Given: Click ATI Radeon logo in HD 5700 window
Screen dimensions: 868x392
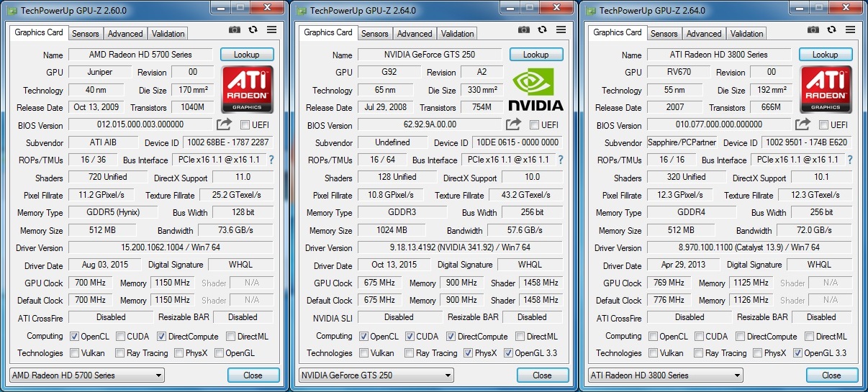Looking at the screenshot, I should (x=247, y=89).
